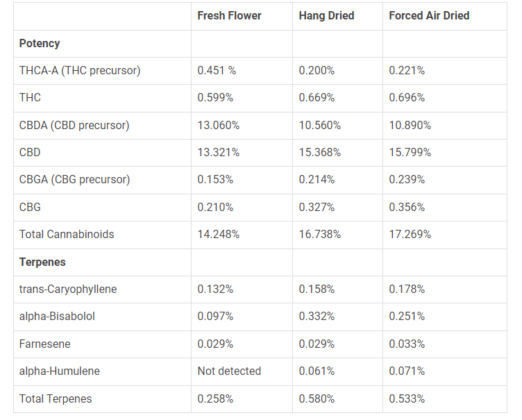Click the THCA-A (THC precursor) row label
Image resolution: width=522 pixels, height=420 pixels.
tap(80, 71)
